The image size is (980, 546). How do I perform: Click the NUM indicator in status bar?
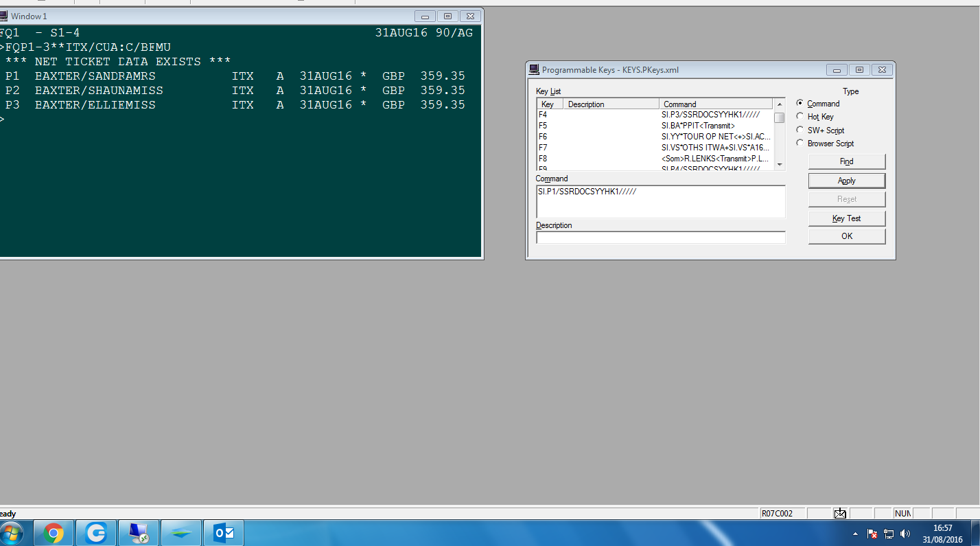pos(902,514)
